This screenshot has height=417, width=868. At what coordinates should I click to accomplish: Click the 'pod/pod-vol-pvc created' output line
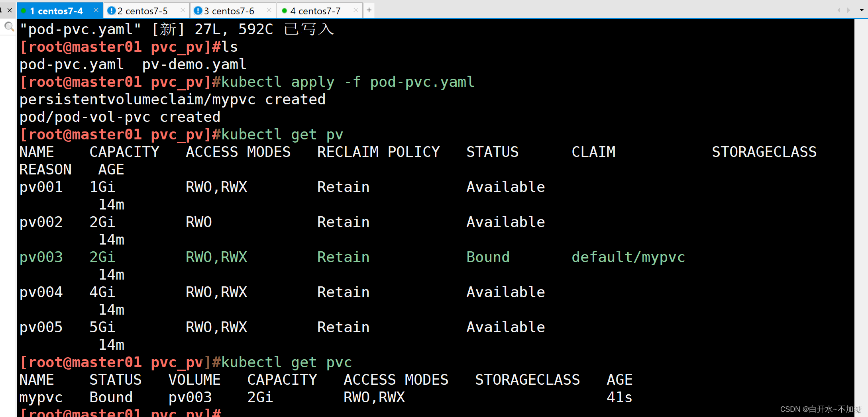coord(120,117)
